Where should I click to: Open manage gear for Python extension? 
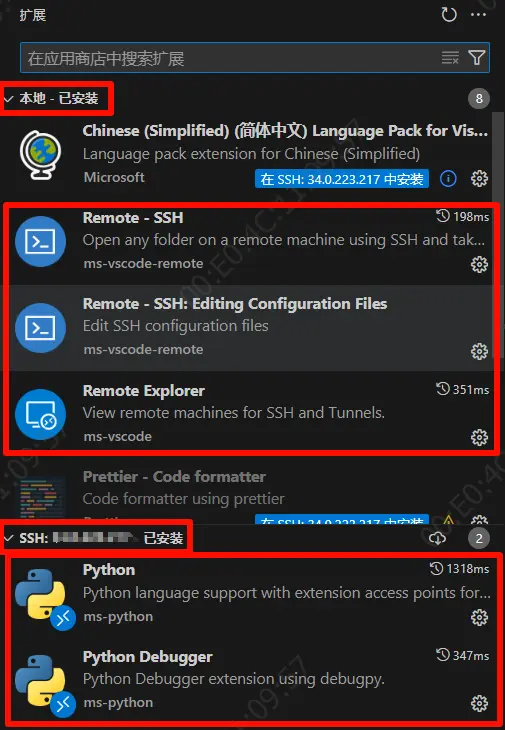(x=479, y=617)
